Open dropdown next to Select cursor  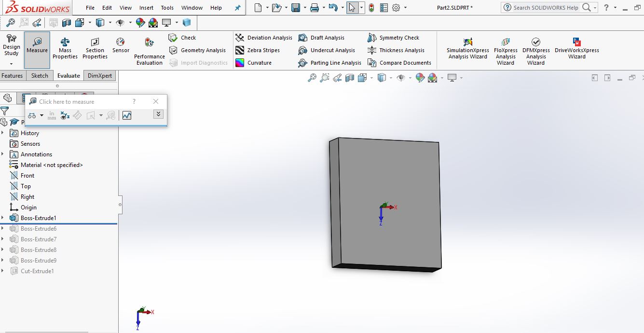pos(361,8)
